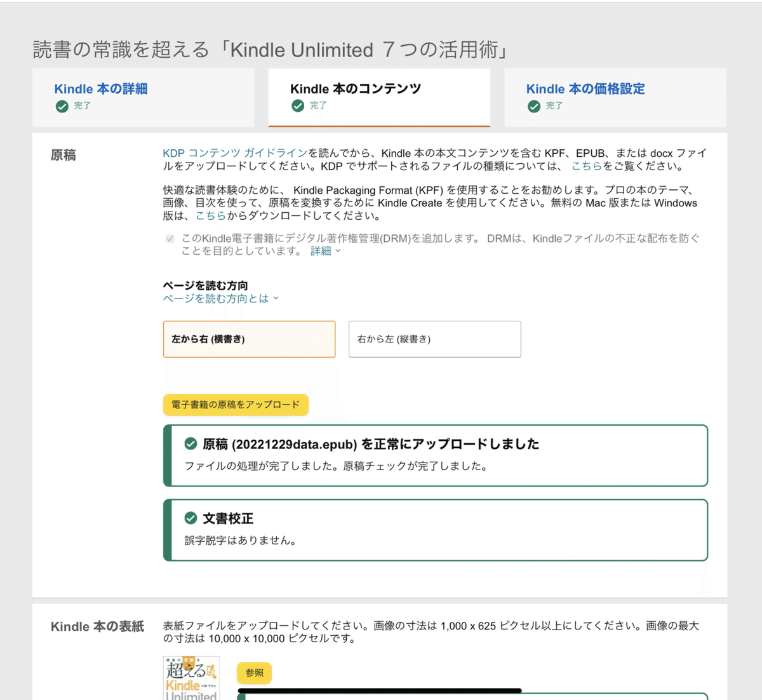Click ページを読む方向 heading
Viewport: 762px width, 700px height.
[205, 286]
